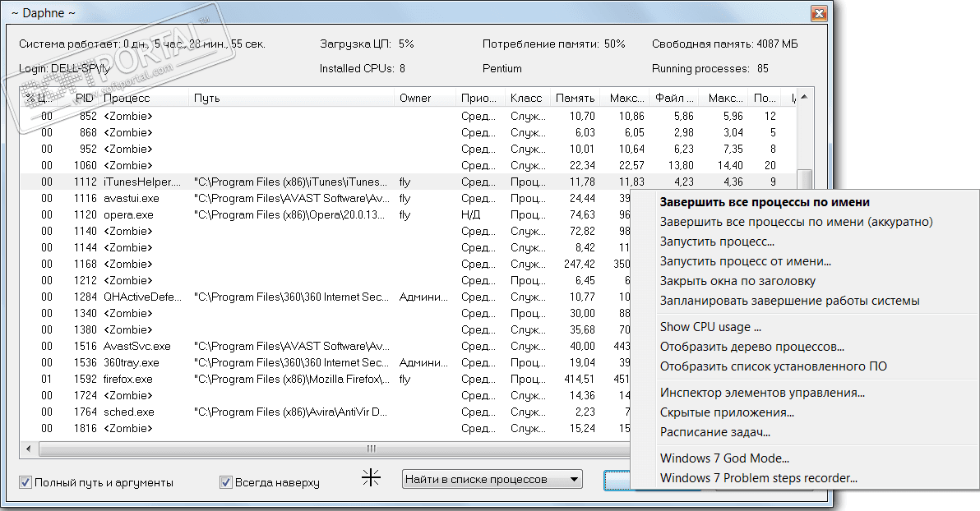980x511 pixels.
Task: Select the Zombie row with PID 852
Action: (409, 116)
